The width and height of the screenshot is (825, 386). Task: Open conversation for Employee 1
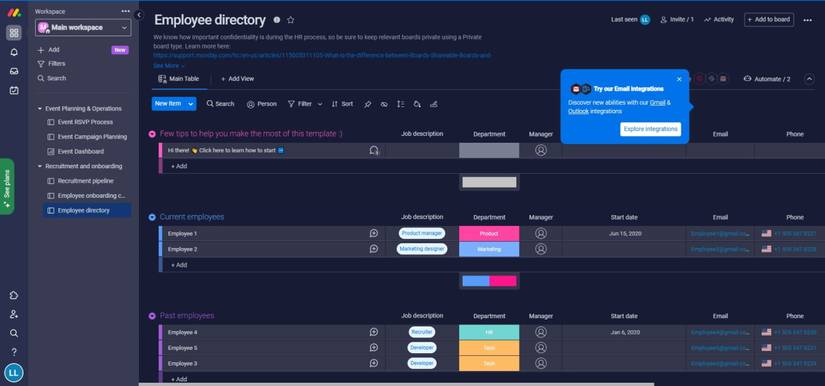click(x=374, y=233)
